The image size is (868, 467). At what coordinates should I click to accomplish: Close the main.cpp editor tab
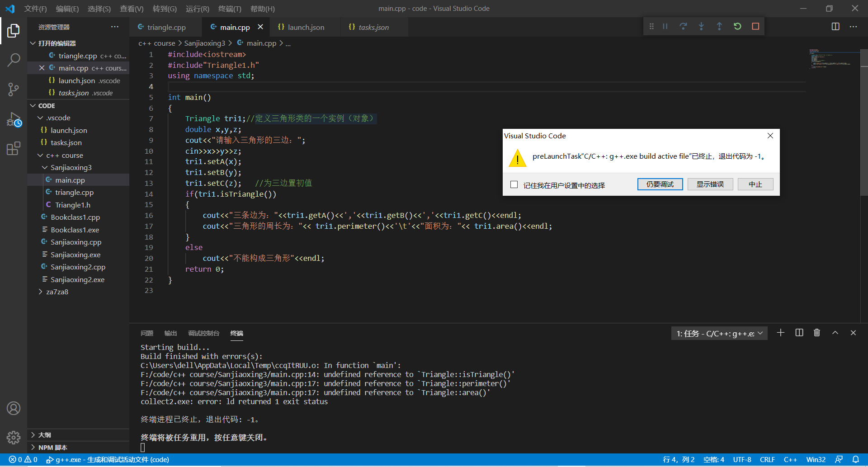click(260, 27)
